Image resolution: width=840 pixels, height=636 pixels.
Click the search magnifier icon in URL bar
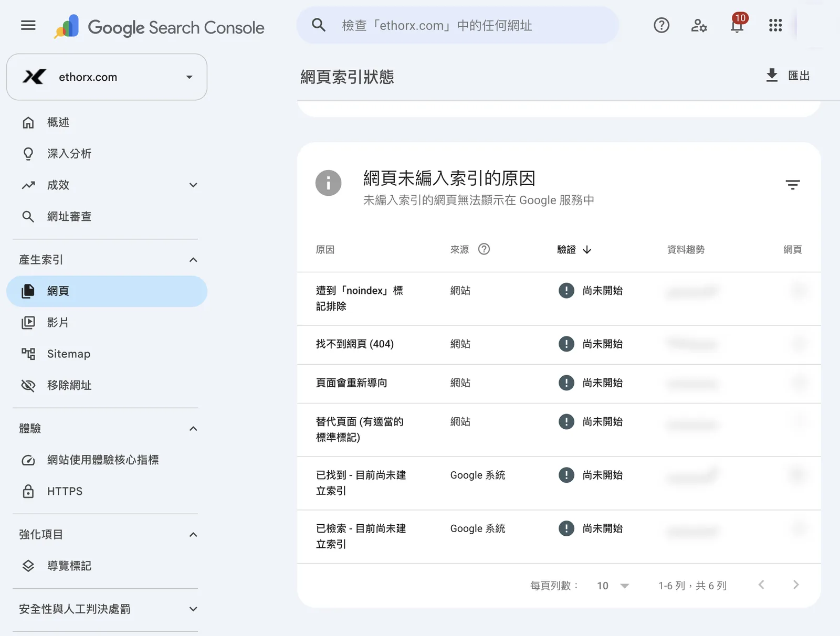tap(318, 25)
